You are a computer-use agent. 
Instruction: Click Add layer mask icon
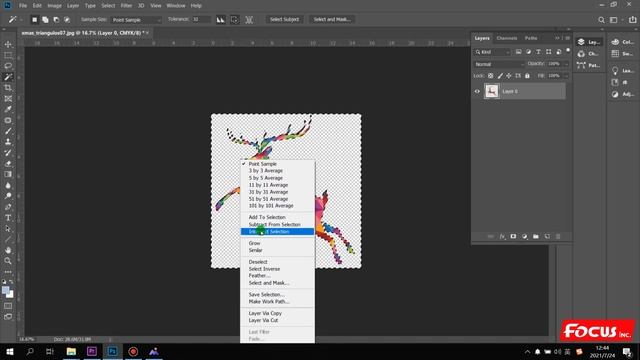click(x=513, y=236)
